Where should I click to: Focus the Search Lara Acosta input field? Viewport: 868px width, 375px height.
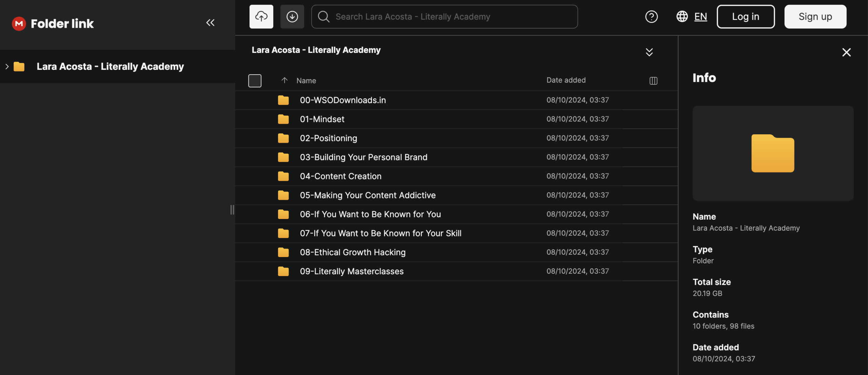[444, 17]
